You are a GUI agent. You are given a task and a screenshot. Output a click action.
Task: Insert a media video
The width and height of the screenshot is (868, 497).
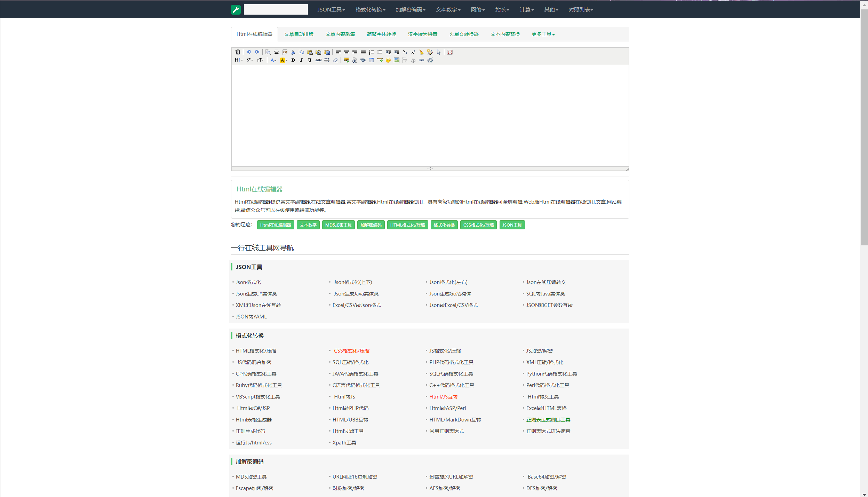click(363, 60)
